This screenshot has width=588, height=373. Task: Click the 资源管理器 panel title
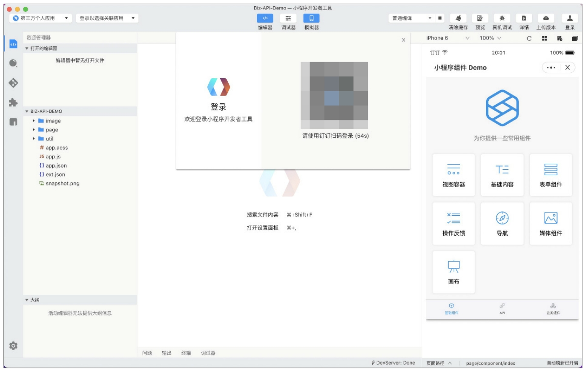tap(38, 38)
